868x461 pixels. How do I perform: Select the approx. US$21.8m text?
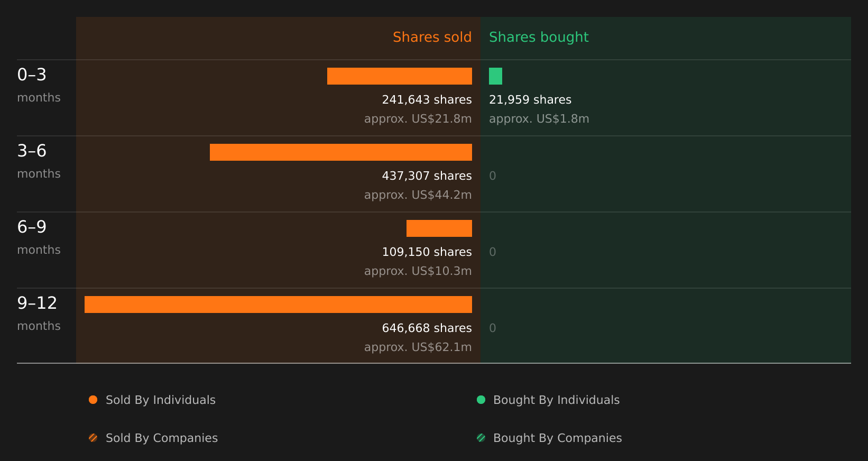(418, 119)
